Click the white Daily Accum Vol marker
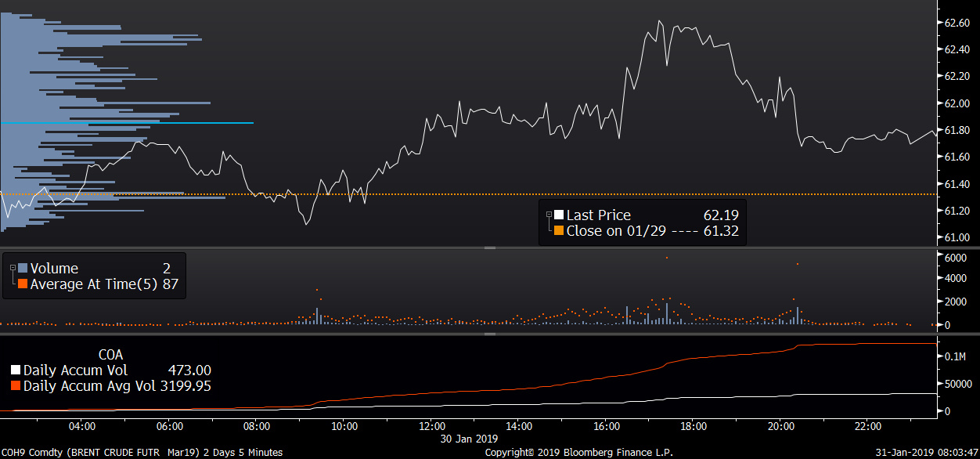 16,370
